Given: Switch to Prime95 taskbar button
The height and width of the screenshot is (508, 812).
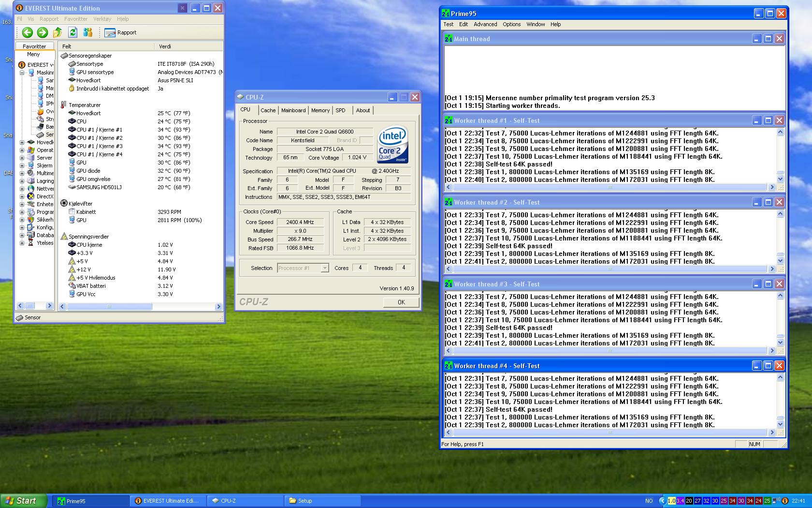Looking at the screenshot, I should click(x=90, y=501).
